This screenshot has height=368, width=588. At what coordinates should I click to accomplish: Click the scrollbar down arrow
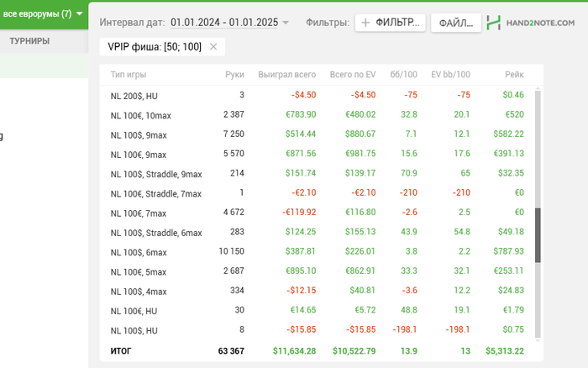538,340
